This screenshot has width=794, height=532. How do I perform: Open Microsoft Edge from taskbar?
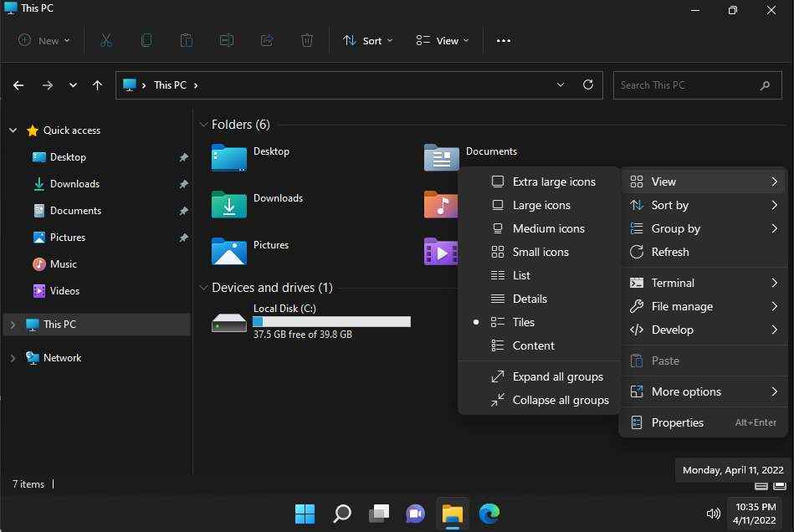point(489,513)
